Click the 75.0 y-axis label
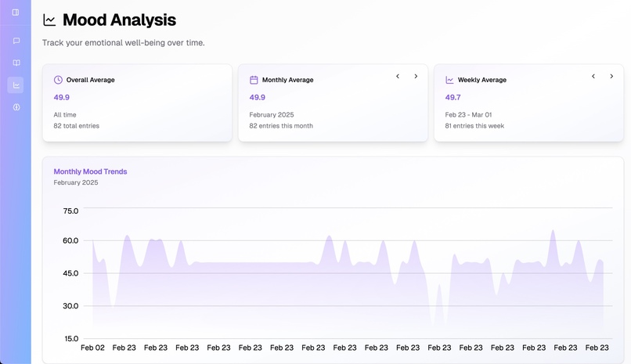 click(70, 211)
